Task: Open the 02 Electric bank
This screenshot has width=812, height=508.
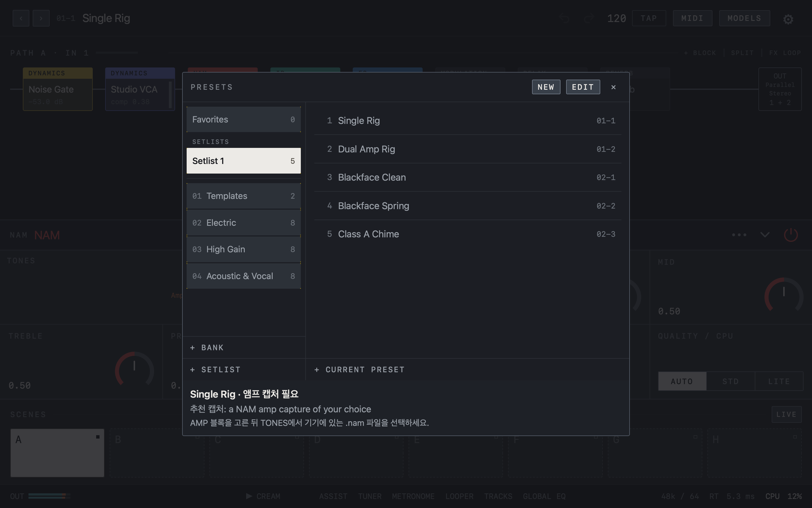Action: 244,223
